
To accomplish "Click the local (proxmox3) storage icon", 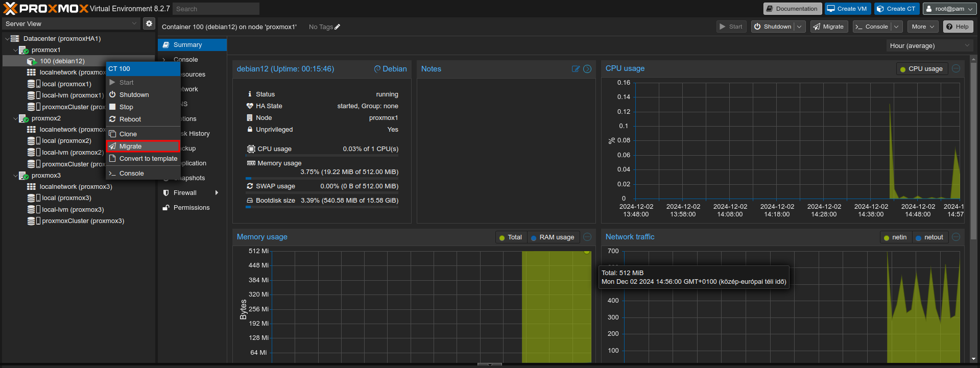I will 34,198.
